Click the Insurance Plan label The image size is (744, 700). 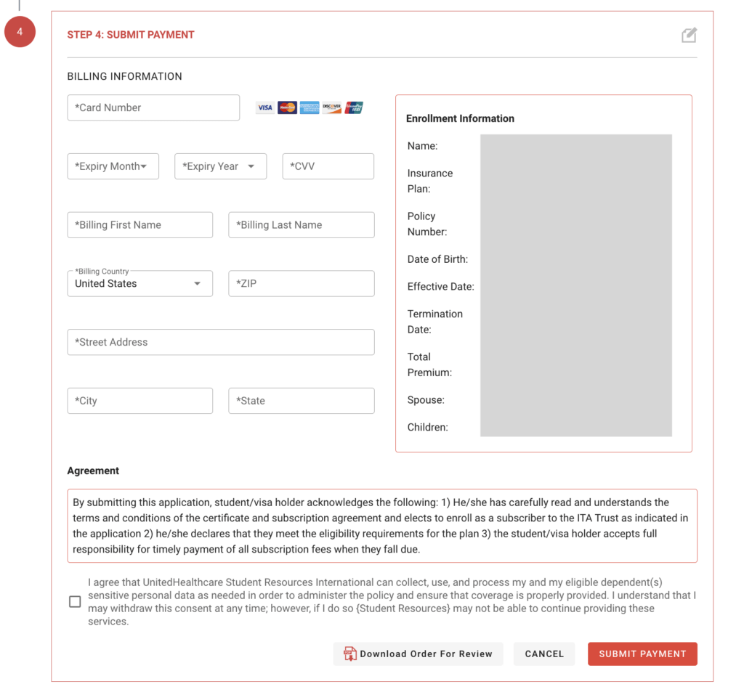[430, 181]
